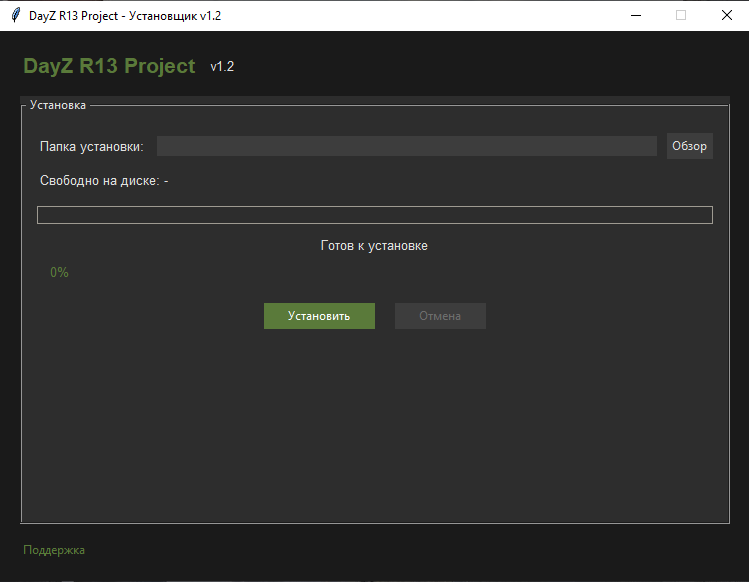Click the Готов к установке status text
The width and height of the screenshot is (749, 582).
click(374, 246)
